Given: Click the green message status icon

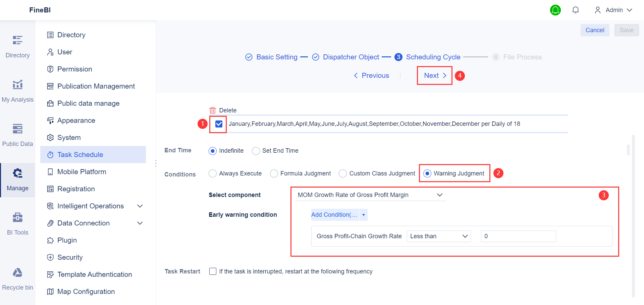Looking at the screenshot, I should coord(555,10).
